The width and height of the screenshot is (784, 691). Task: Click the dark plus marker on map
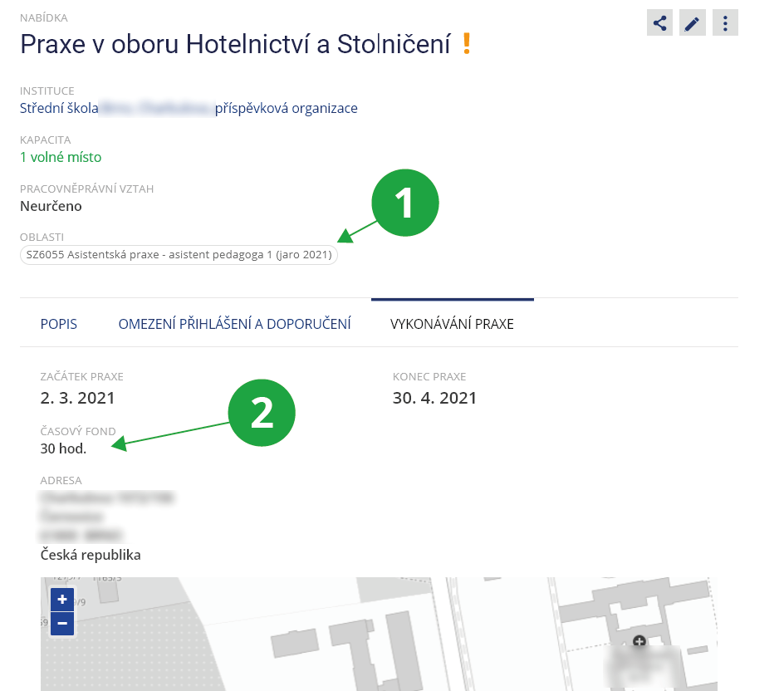click(x=639, y=641)
